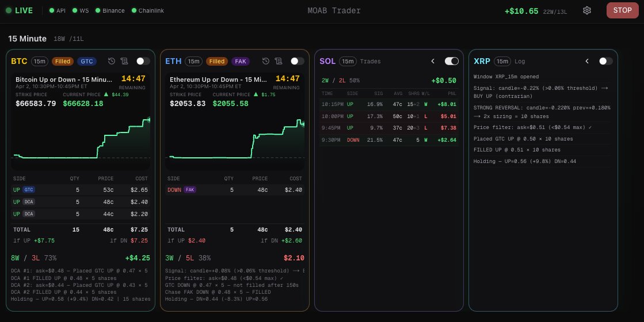Click the XRP Log label
This screenshot has width=644, height=322.
[x=520, y=61]
